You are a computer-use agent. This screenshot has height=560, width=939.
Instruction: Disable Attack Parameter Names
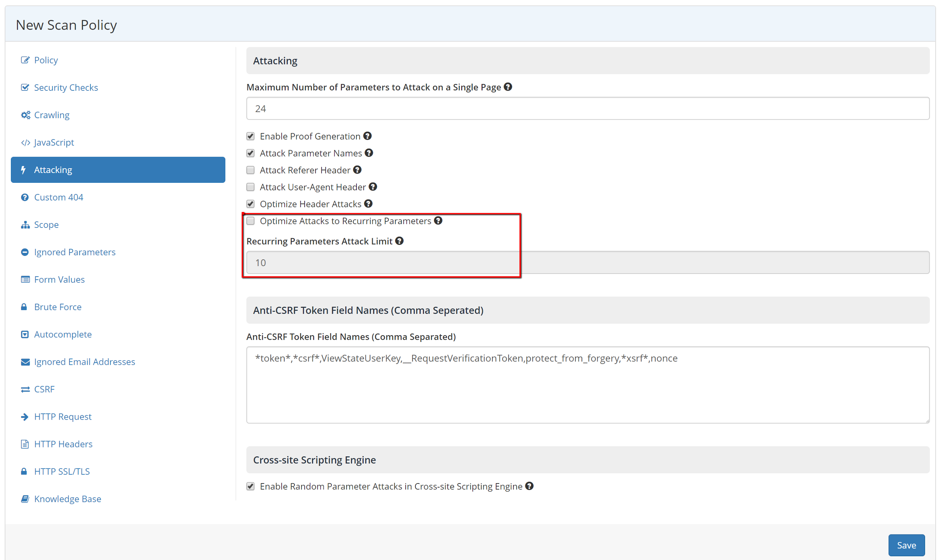pos(250,153)
